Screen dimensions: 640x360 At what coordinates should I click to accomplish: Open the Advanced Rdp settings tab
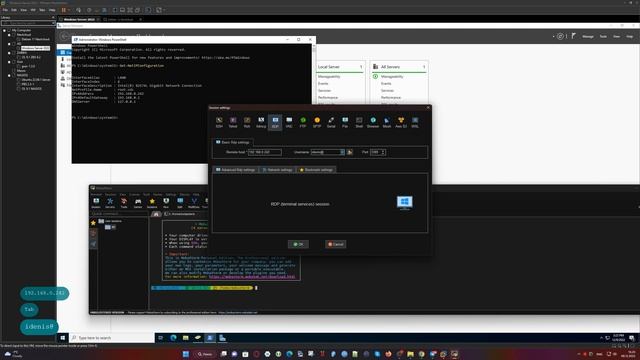pos(236,170)
